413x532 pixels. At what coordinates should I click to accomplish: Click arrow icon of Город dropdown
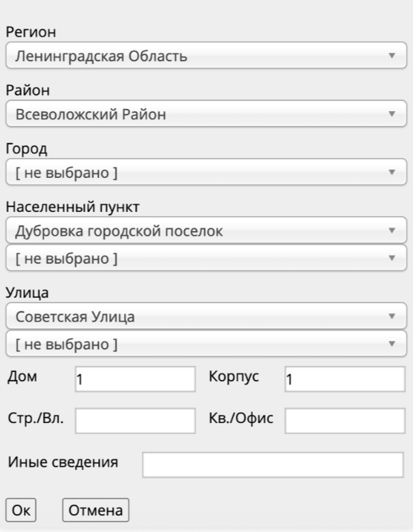click(x=392, y=172)
